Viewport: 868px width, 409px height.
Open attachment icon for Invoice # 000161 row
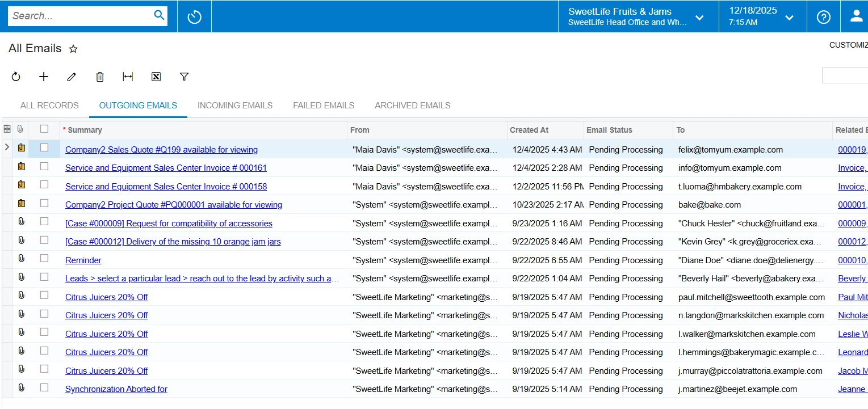pos(21,167)
